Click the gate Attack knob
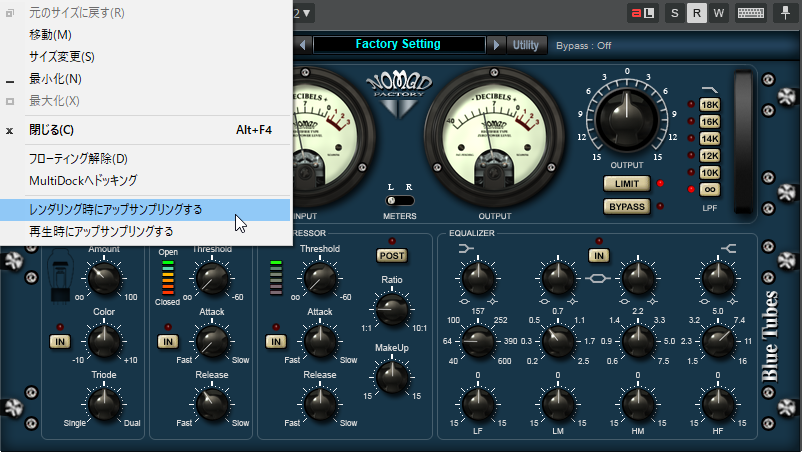This screenshot has height=452, width=802. [212, 341]
